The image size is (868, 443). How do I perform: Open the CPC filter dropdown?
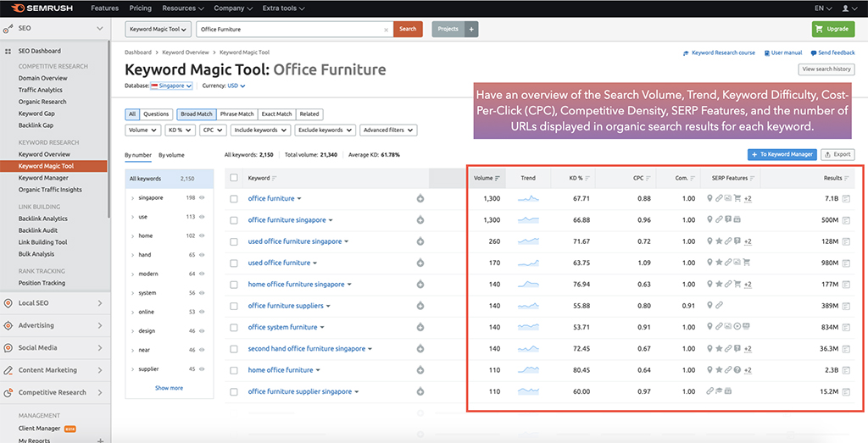click(x=213, y=130)
